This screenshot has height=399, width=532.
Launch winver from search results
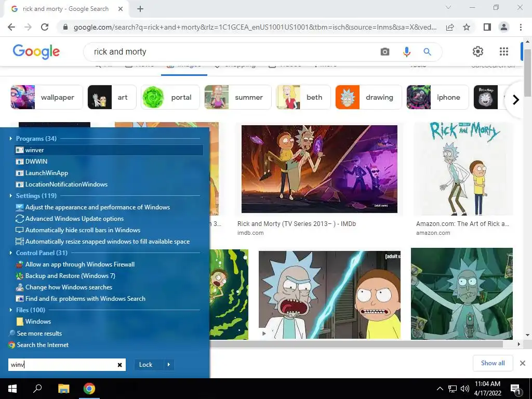109,150
